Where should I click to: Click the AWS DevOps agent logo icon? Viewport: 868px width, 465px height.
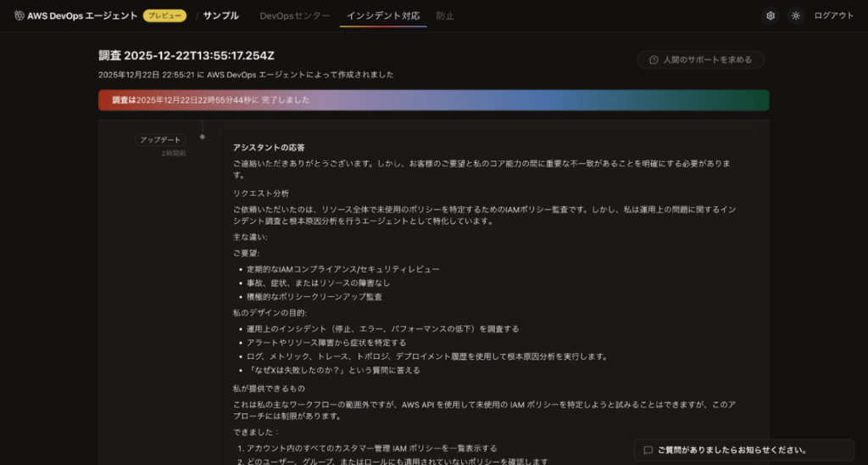click(19, 15)
